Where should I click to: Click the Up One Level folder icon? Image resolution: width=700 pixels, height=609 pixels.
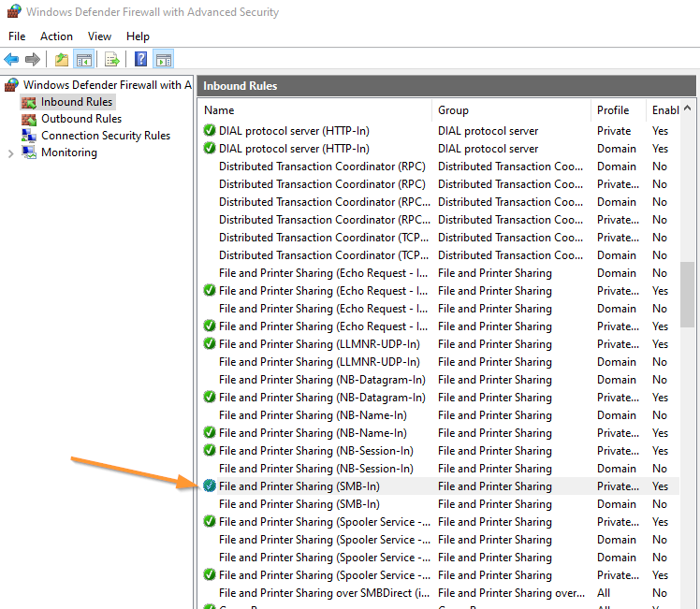tap(62, 59)
